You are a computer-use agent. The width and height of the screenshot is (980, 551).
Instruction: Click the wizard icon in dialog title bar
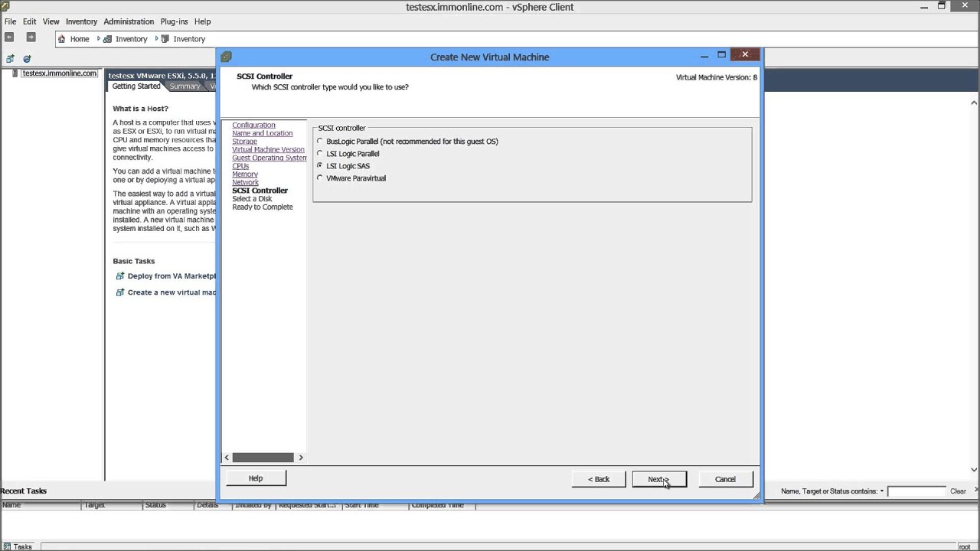[227, 57]
